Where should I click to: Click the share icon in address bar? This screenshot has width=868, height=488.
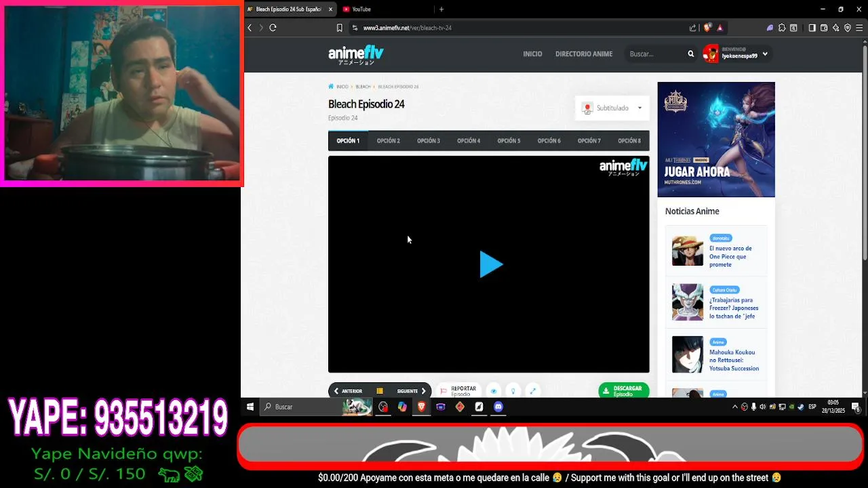point(692,28)
